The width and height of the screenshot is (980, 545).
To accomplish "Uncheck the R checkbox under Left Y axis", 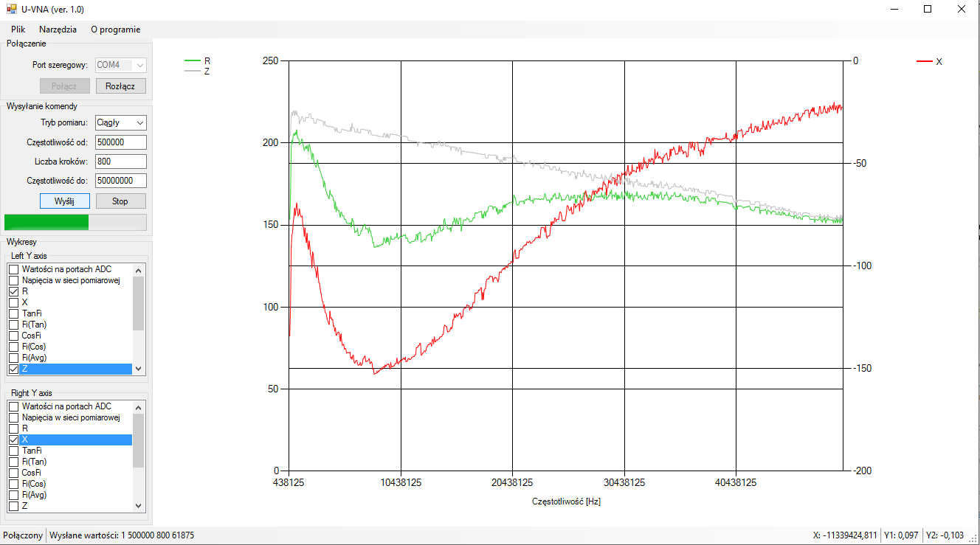I will click(x=13, y=291).
